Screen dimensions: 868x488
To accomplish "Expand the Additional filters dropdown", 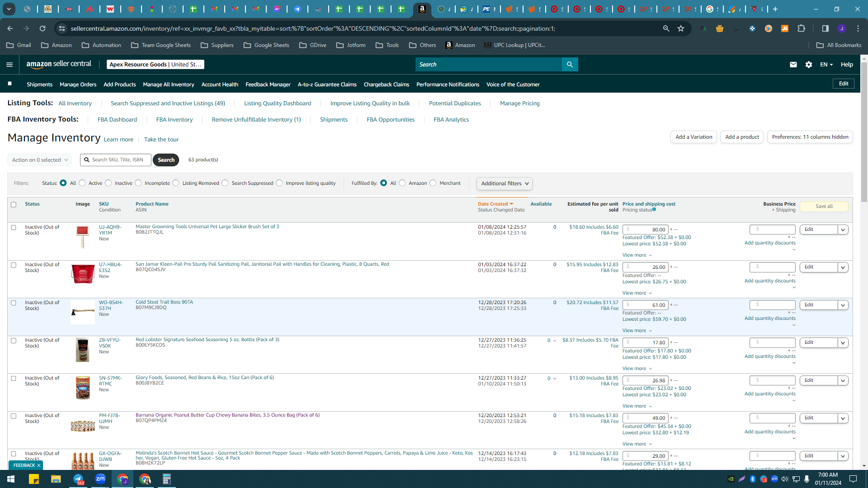I will (505, 183).
